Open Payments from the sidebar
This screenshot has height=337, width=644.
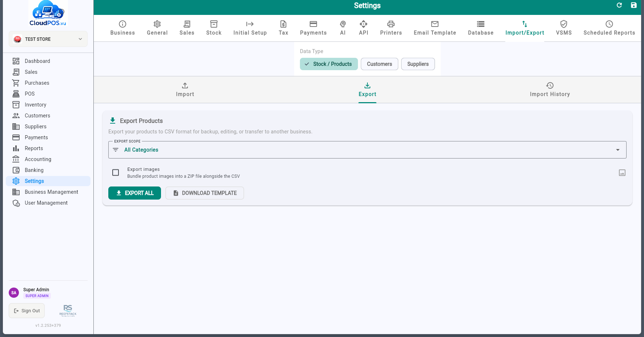click(48, 137)
